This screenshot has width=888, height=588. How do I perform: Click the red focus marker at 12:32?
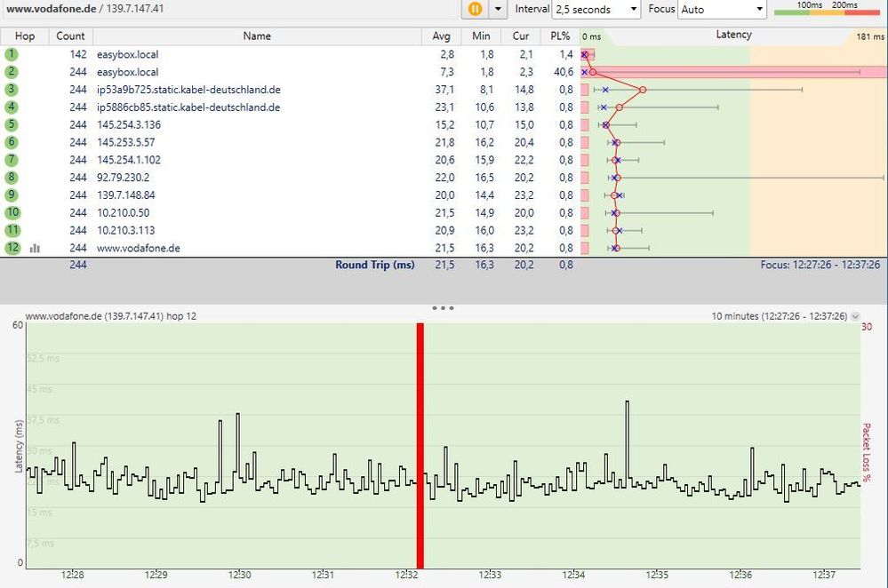pyautogui.click(x=419, y=444)
